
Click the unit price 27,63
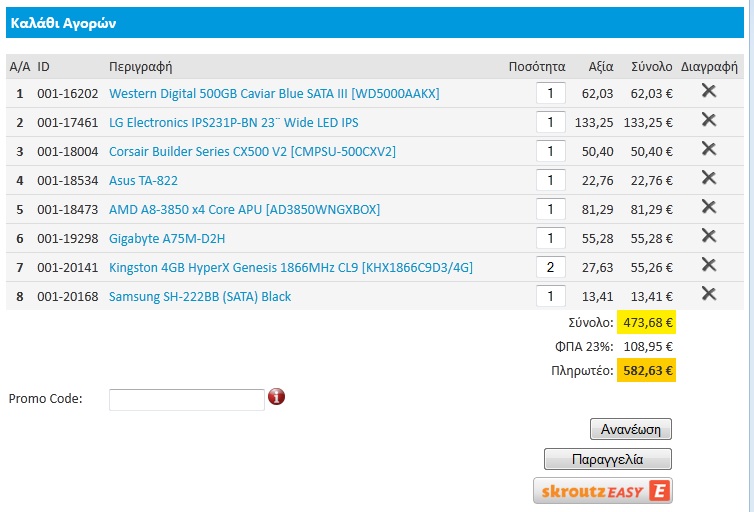[598, 267]
